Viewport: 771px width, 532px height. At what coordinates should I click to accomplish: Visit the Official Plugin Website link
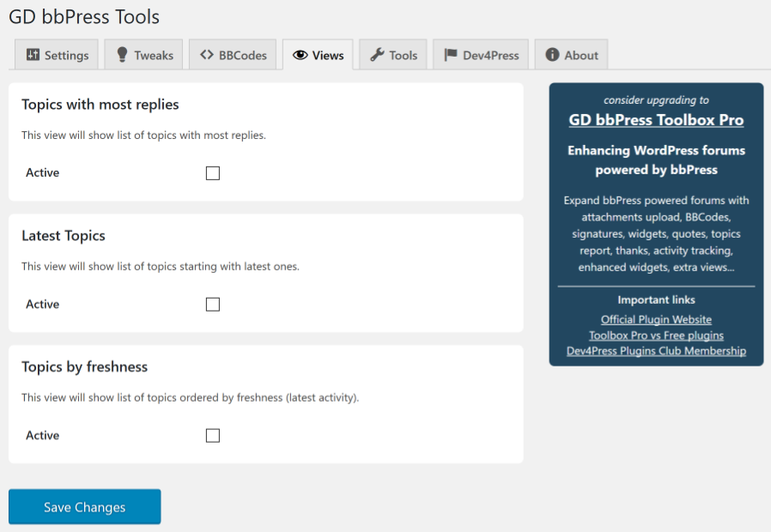coord(656,319)
